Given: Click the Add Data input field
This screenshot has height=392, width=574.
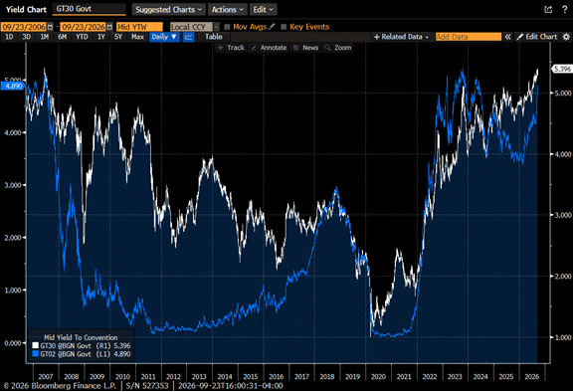Looking at the screenshot, I should (469, 37).
